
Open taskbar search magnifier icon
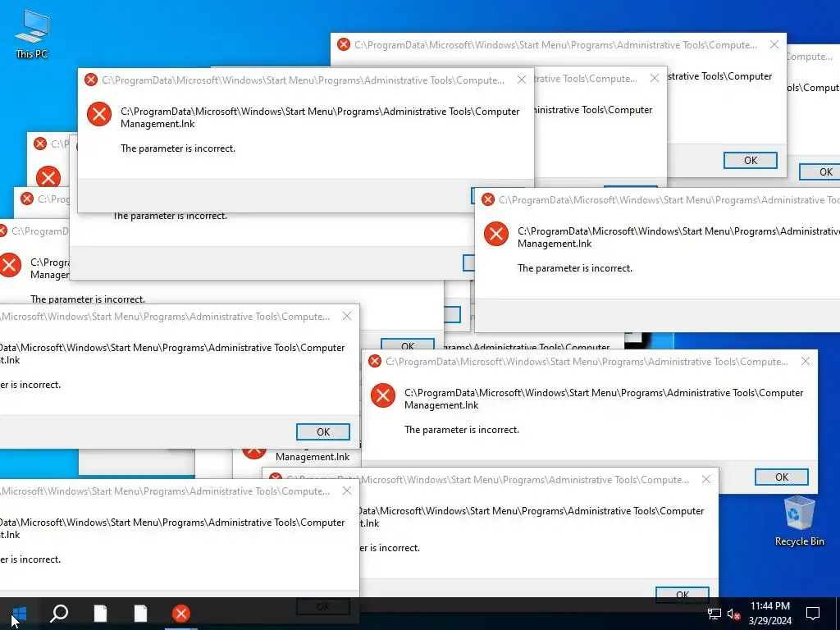(59, 614)
